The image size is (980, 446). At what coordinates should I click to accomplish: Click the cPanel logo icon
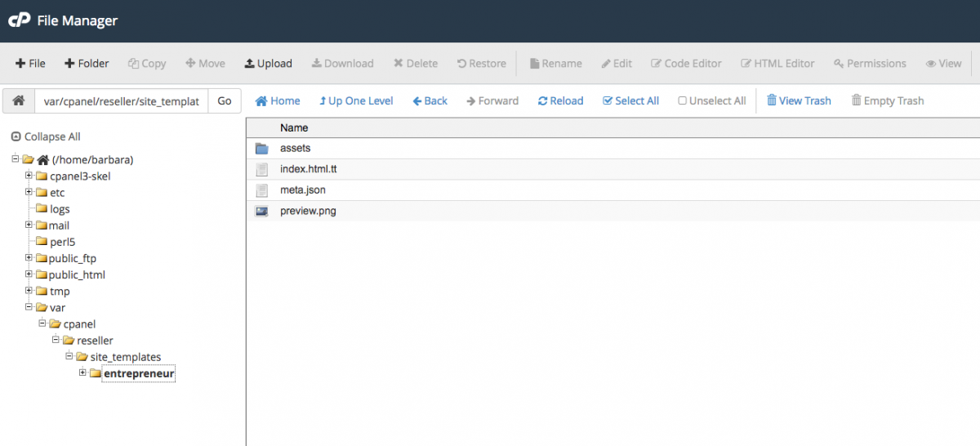(x=20, y=20)
